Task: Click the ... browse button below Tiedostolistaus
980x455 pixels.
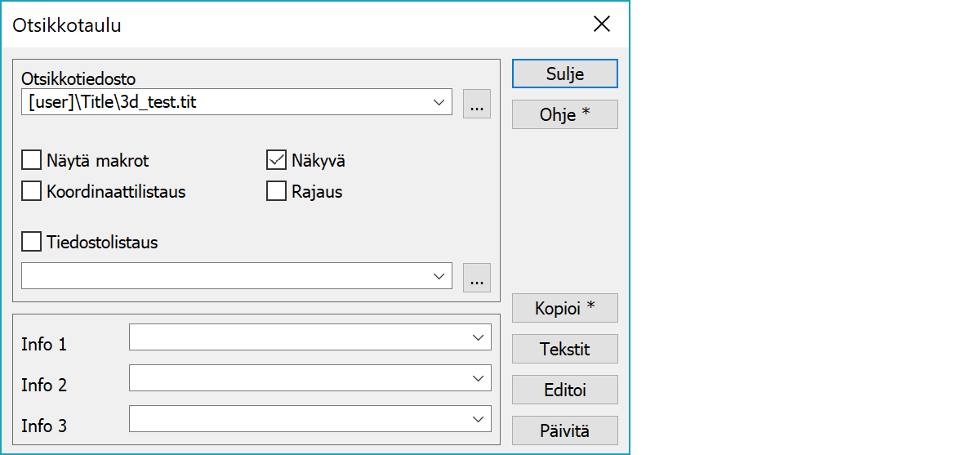Action: 477,277
